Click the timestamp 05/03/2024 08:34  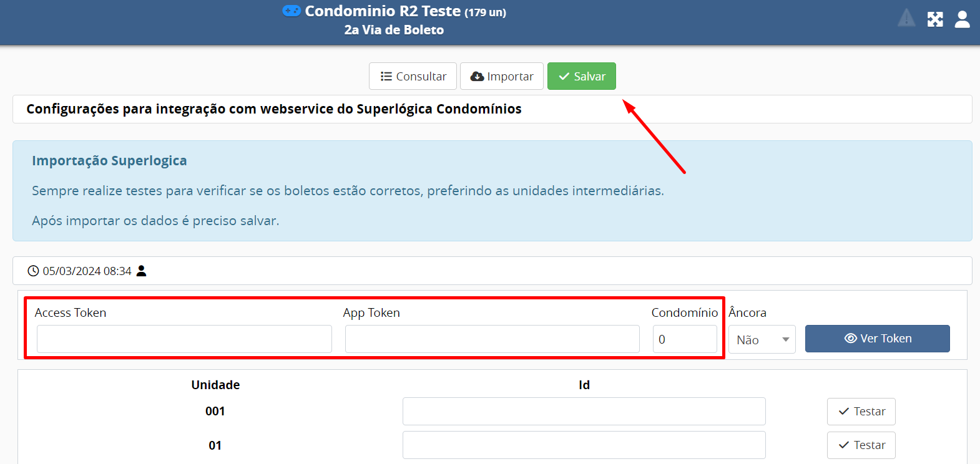pyautogui.click(x=87, y=271)
